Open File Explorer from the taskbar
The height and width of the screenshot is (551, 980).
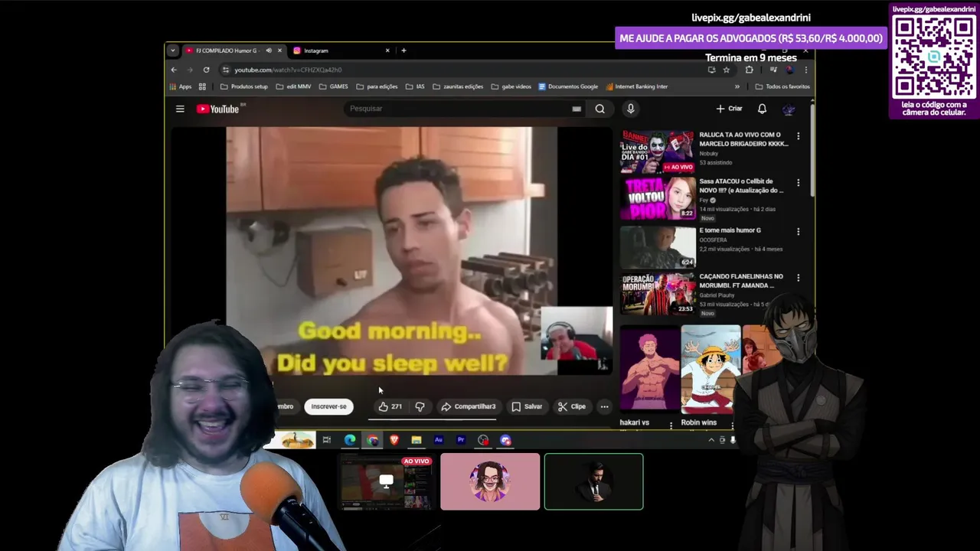416,440
